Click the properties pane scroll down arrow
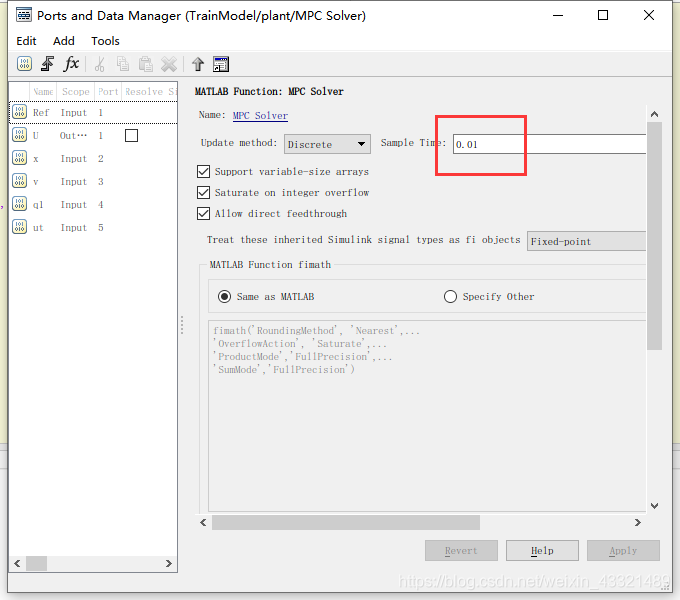Screen dimensions: 680x600 [x=654, y=505]
